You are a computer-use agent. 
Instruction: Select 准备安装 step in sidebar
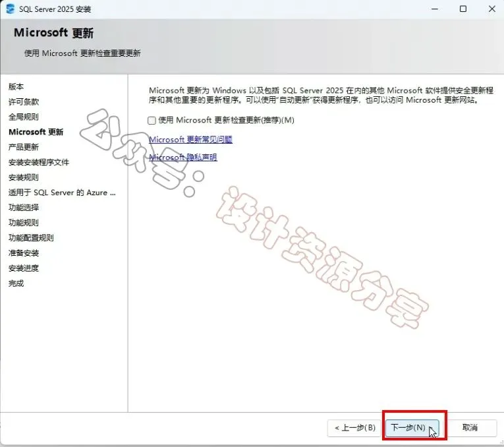24,253
